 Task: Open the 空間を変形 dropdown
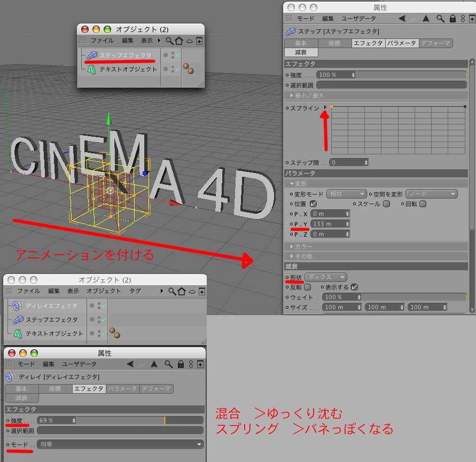(x=431, y=194)
